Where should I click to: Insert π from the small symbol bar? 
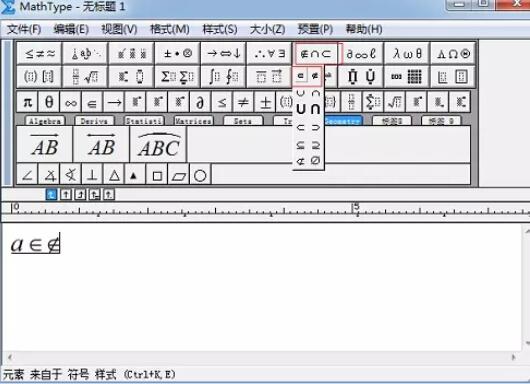pos(28,102)
